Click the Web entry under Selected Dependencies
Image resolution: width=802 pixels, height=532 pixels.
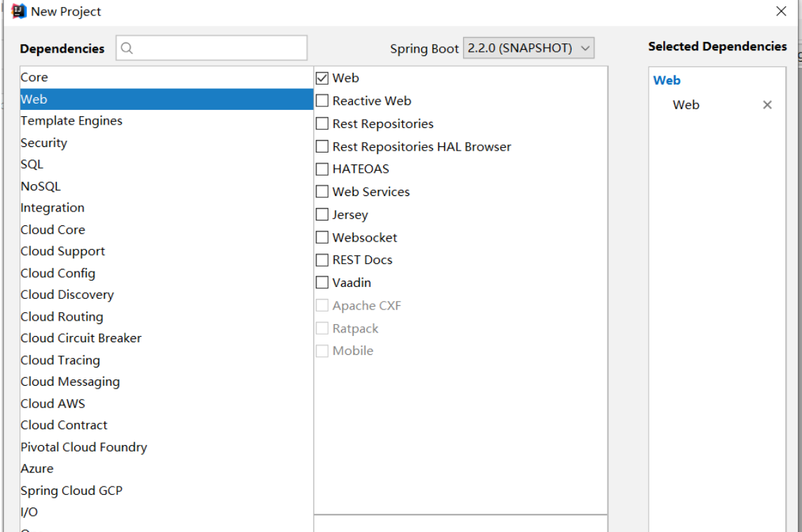[686, 105]
